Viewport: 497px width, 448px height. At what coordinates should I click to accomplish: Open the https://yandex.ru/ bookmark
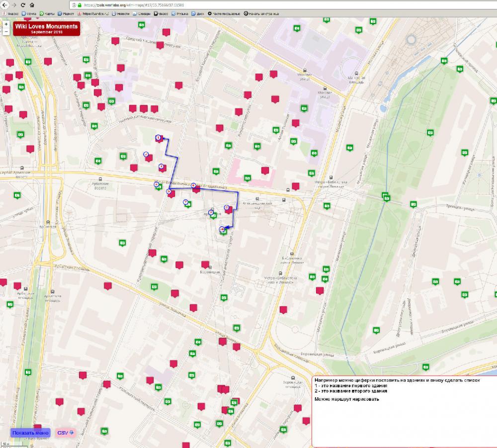pyautogui.click(x=93, y=13)
